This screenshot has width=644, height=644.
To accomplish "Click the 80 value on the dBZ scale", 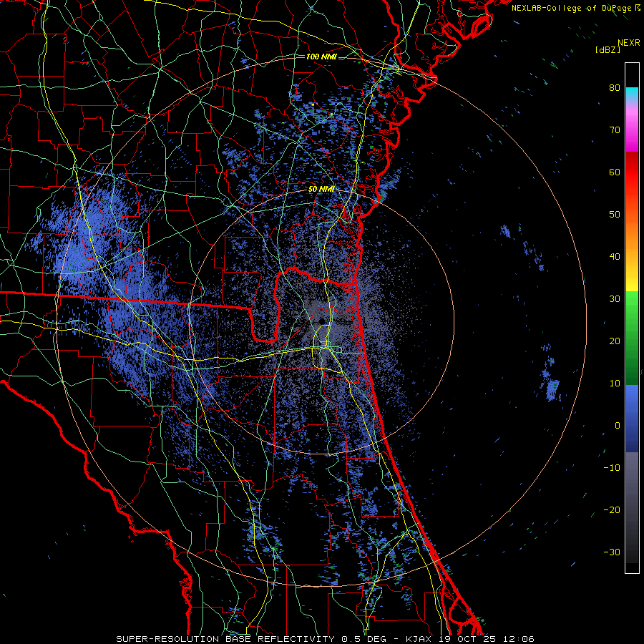I will (x=615, y=87).
